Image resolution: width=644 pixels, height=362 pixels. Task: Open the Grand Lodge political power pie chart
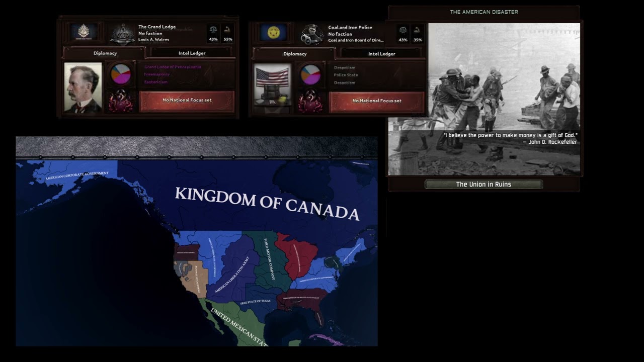pos(121,74)
